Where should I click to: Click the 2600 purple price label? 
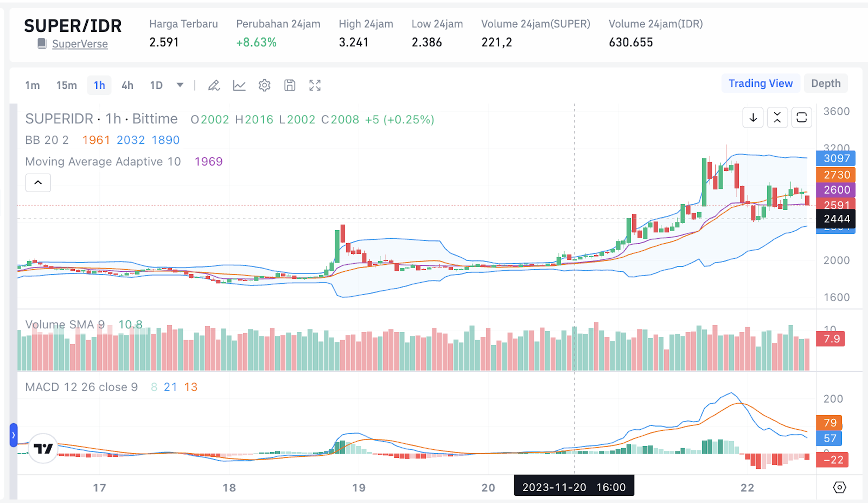[x=836, y=190]
